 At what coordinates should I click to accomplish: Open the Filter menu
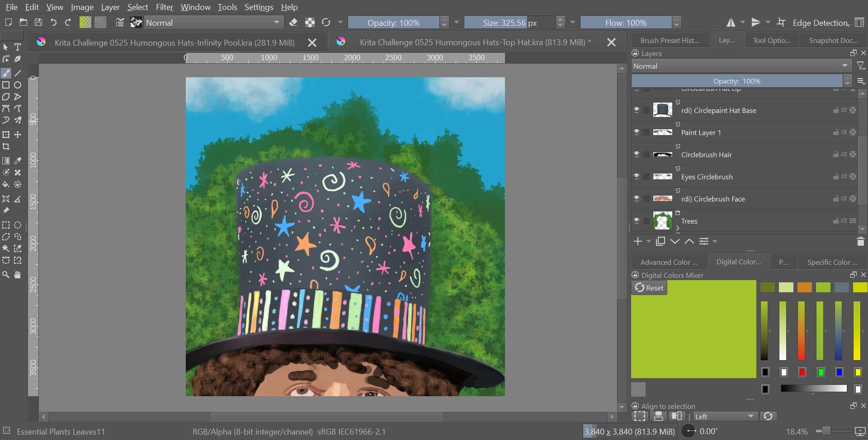pos(164,7)
